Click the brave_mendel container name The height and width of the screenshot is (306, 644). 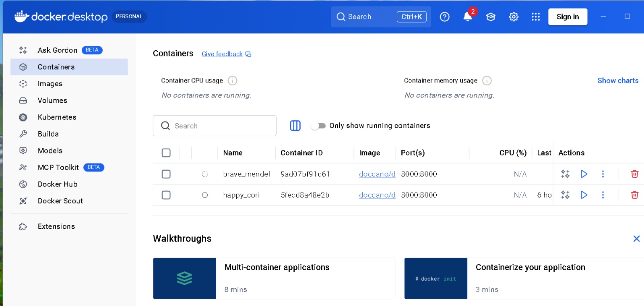[246, 174]
